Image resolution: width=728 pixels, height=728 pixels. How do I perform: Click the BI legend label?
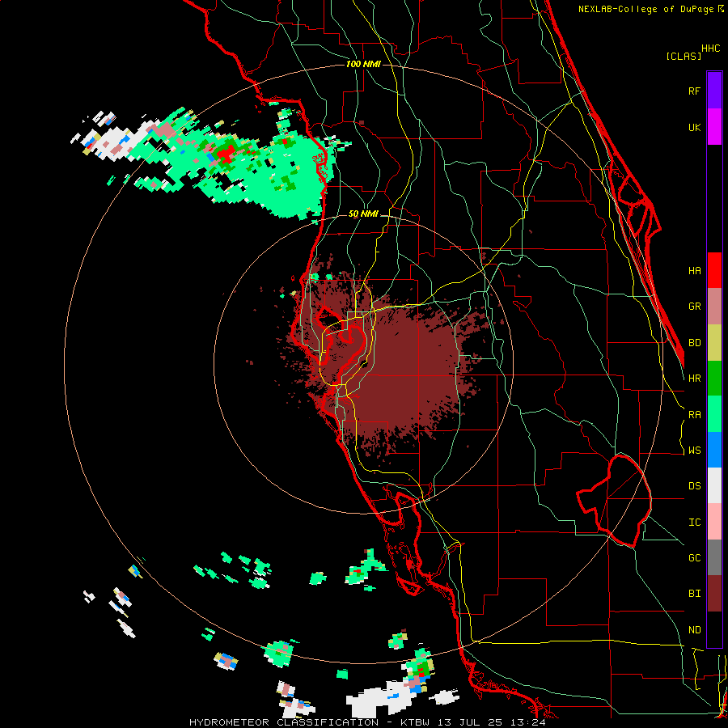[694, 594]
